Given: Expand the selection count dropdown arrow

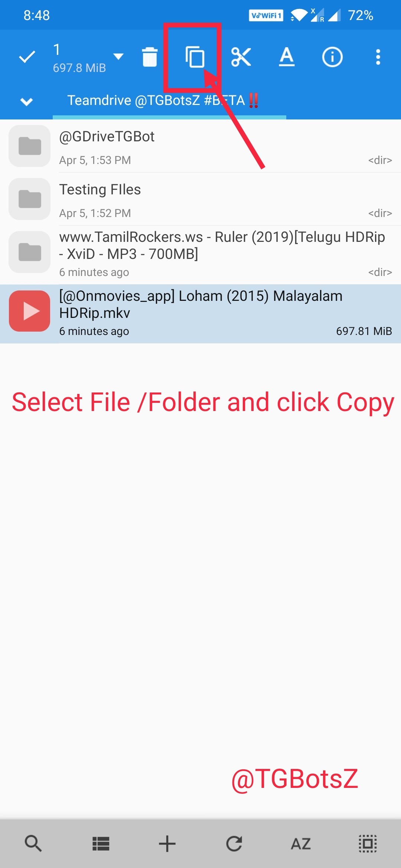Looking at the screenshot, I should pos(118,57).
